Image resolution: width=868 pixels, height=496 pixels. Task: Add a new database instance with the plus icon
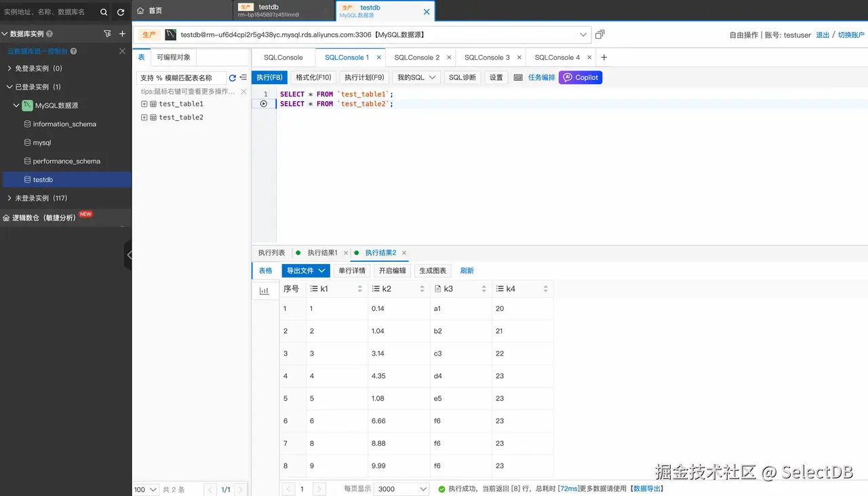(122, 33)
